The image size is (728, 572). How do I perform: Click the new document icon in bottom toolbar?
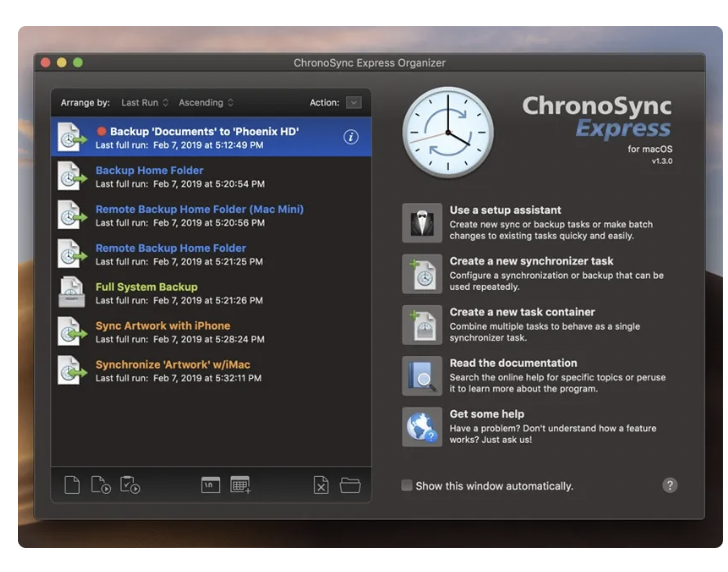click(72, 485)
